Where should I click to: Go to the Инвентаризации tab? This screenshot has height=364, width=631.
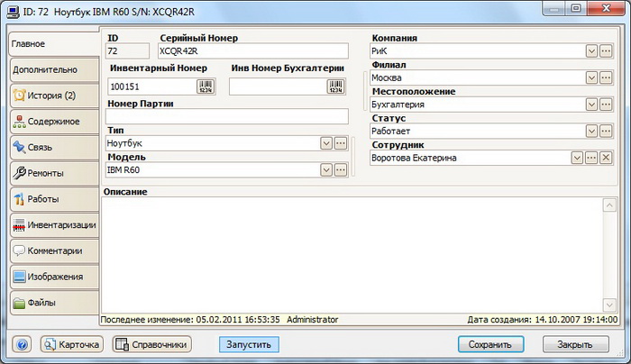coord(53,224)
